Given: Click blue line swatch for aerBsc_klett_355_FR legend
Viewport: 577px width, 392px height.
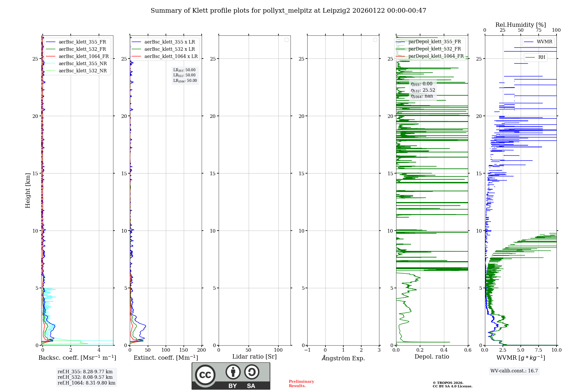Looking at the screenshot, I should click(50, 42).
